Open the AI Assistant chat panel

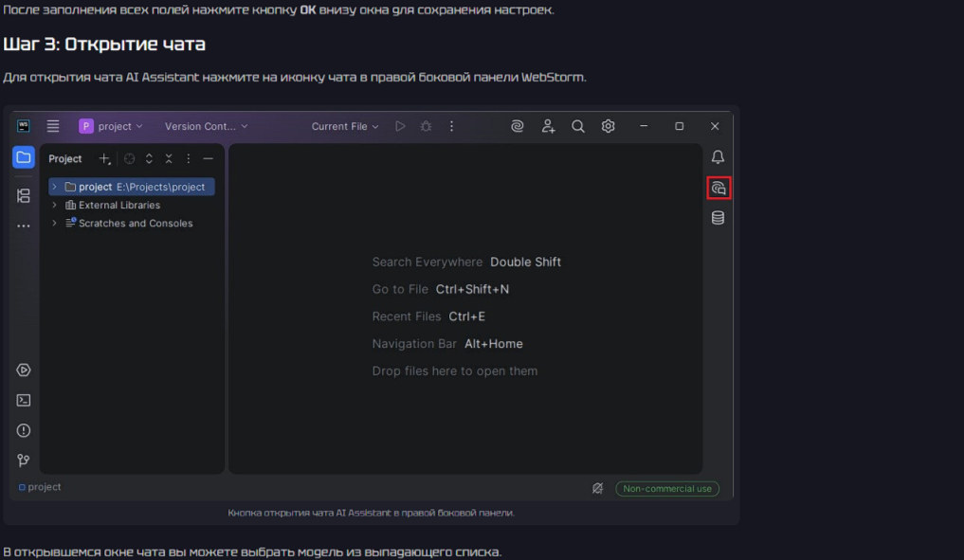(x=718, y=189)
